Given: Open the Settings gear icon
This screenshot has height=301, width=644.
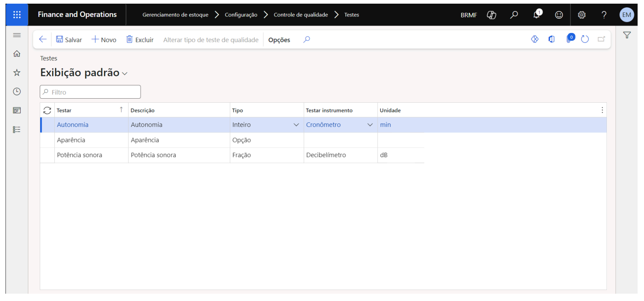Looking at the screenshot, I should [x=581, y=15].
